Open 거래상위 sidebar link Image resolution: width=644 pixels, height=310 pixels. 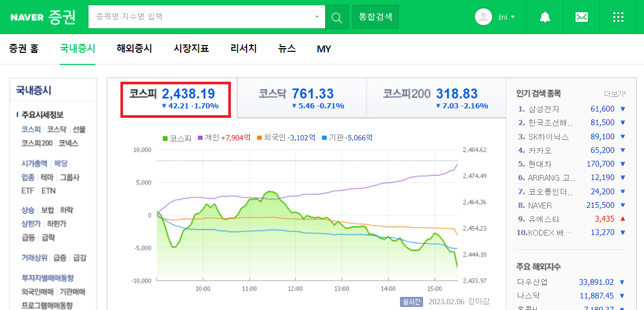[34, 258]
